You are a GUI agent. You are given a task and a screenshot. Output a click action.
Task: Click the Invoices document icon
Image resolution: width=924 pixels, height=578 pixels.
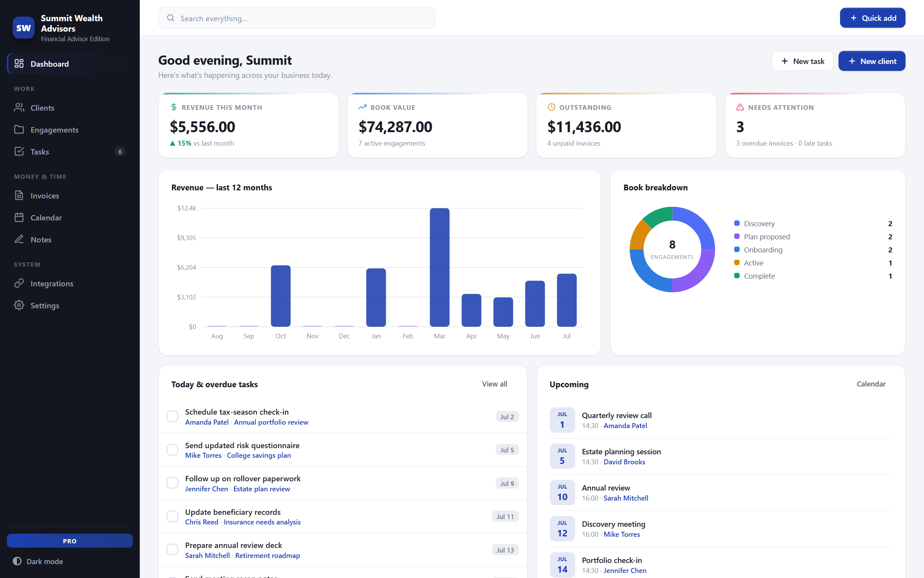pos(19,195)
